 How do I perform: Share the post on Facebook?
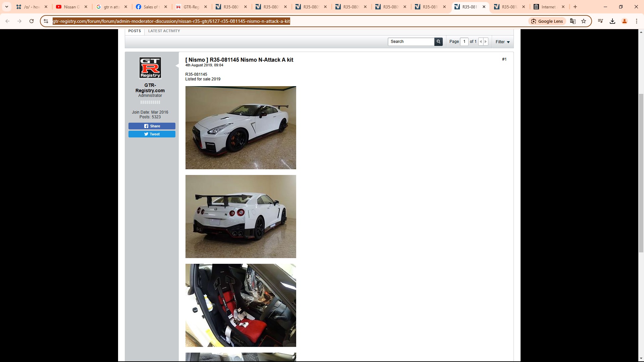(x=152, y=126)
